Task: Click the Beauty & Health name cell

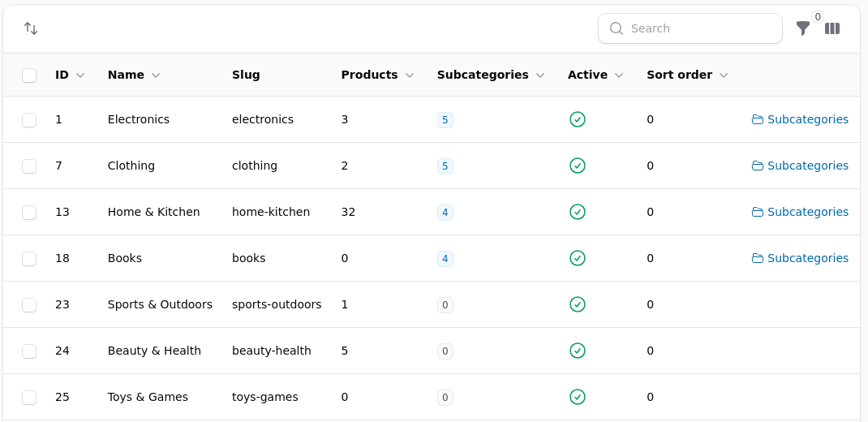Action: [x=154, y=351]
